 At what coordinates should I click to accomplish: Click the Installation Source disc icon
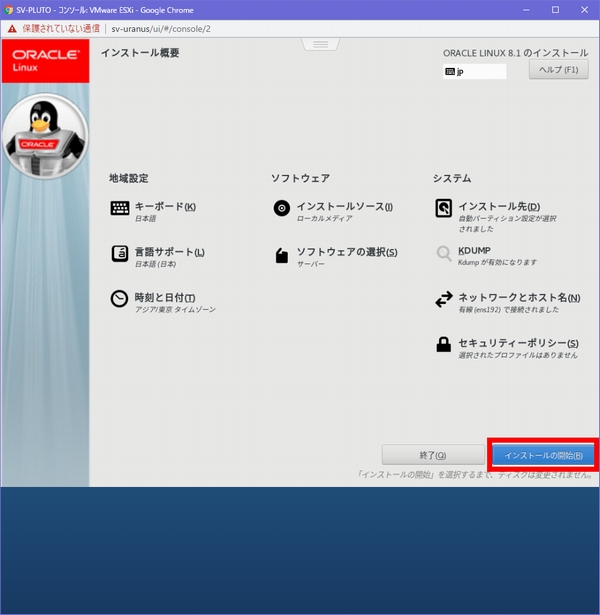pyautogui.click(x=282, y=208)
